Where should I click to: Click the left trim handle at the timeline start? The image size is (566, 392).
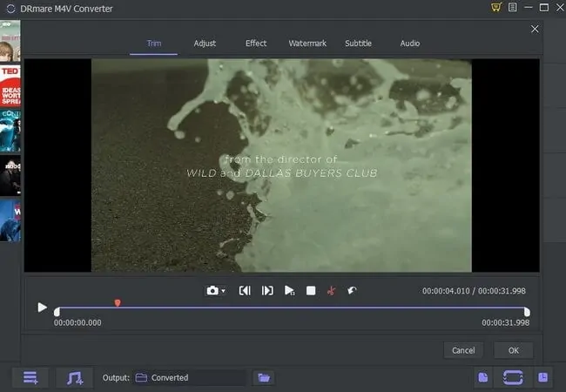pos(57,312)
